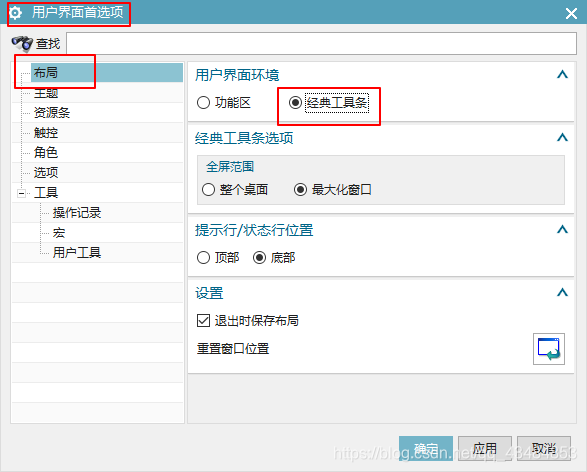Collapse the 工具 tree node
587x472 pixels.
pos(21,193)
